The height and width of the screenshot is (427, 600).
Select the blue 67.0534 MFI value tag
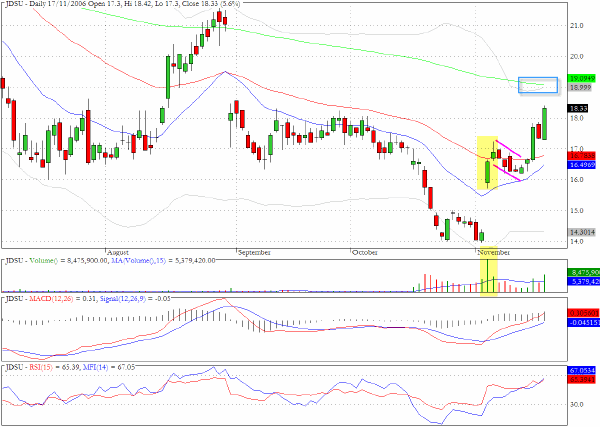click(582, 370)
